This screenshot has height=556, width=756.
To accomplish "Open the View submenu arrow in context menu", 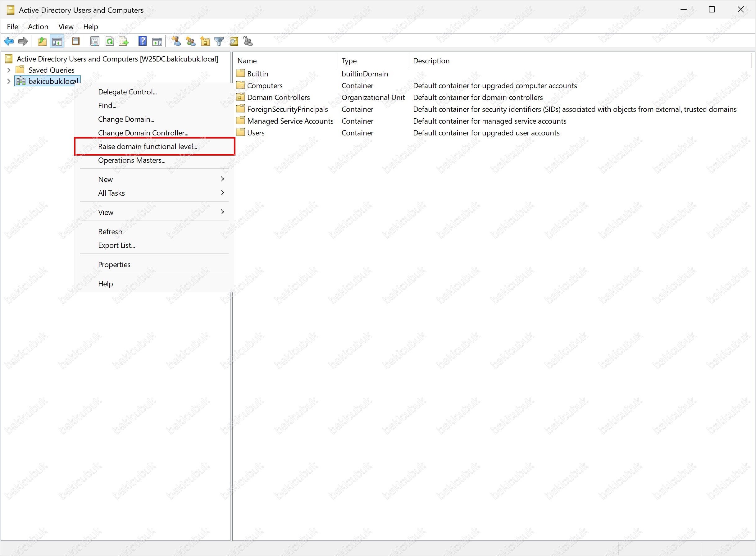I will click(x=222, y=212).
